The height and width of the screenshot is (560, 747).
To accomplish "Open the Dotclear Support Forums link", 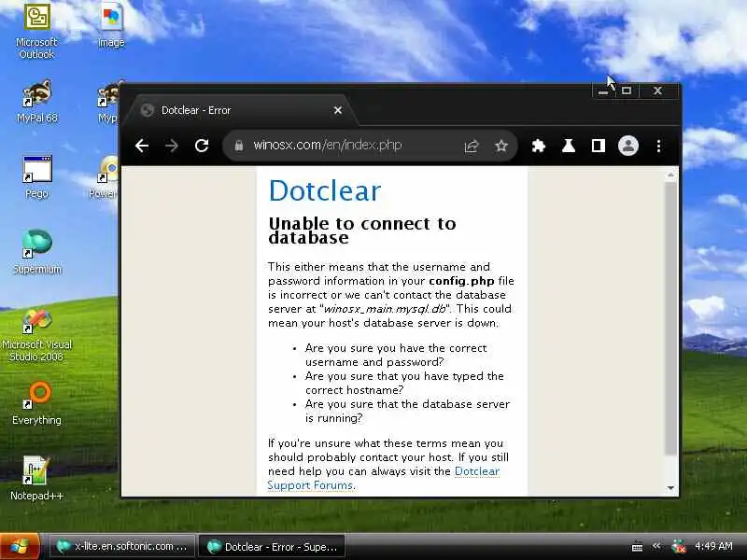I will (384, 478).
